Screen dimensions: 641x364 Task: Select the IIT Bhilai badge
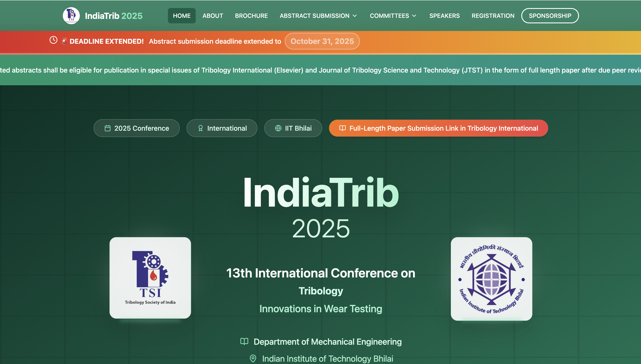pos(293,128)
